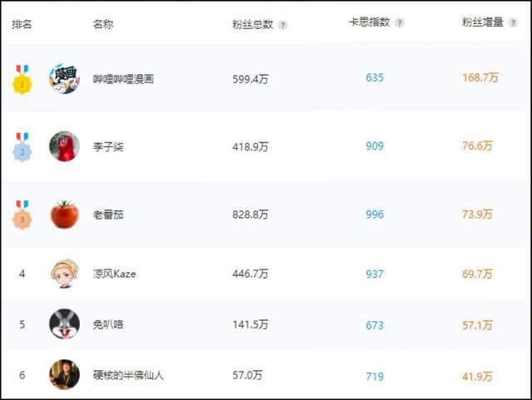532x400 pixels.
Task: Select the 老番茄 name link
Action: 108,215
